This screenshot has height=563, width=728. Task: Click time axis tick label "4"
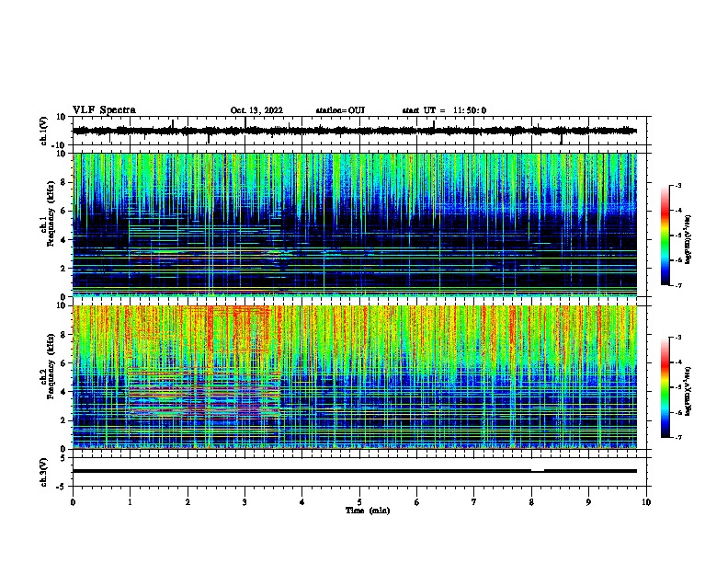(x=302, y=502)
